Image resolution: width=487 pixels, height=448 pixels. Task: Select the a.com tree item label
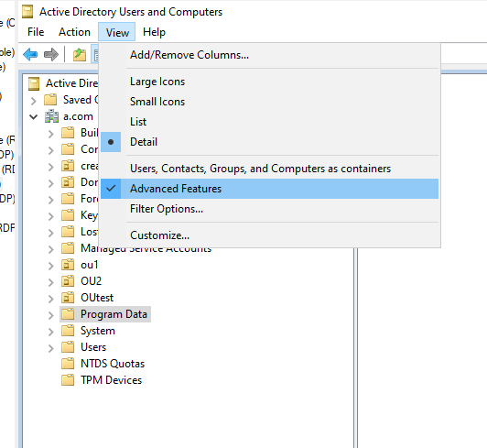[x=78, y=116]
